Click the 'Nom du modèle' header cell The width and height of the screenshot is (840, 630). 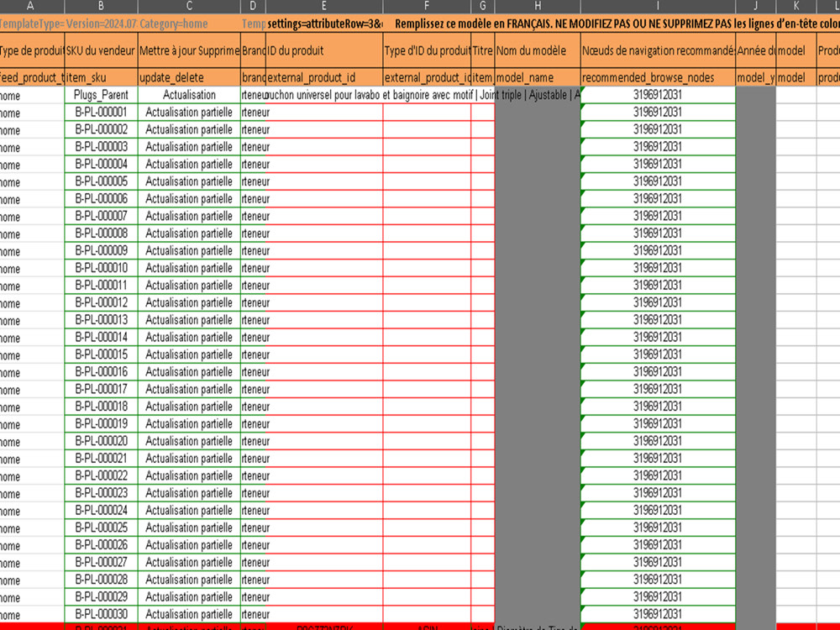[x=538, y=50]
